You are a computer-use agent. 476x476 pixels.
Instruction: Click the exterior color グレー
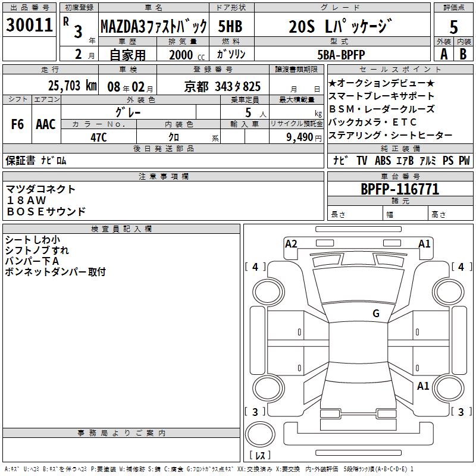click(x=128, y=112)
